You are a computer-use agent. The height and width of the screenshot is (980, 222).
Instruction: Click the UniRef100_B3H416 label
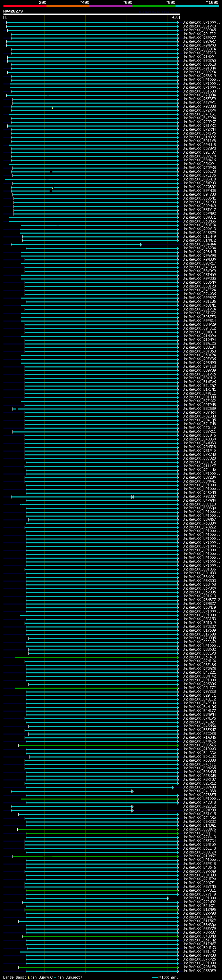[x=199, y=160]
